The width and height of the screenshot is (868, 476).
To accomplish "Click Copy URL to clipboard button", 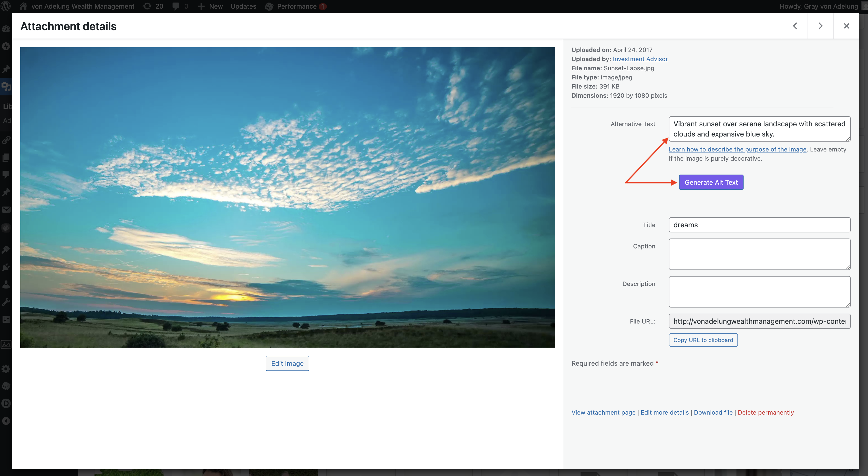I will [x=703, y=340].
